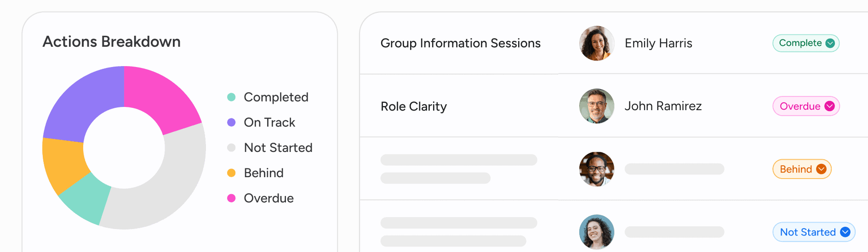
Task: Click John Ramirez's profile photo
Action: click(x=597, y=106)
